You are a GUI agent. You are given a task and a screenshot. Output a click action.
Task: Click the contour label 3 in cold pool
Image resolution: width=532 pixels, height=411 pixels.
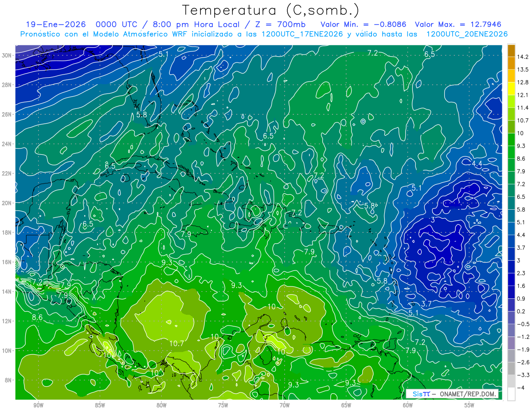tap(433, 219)
